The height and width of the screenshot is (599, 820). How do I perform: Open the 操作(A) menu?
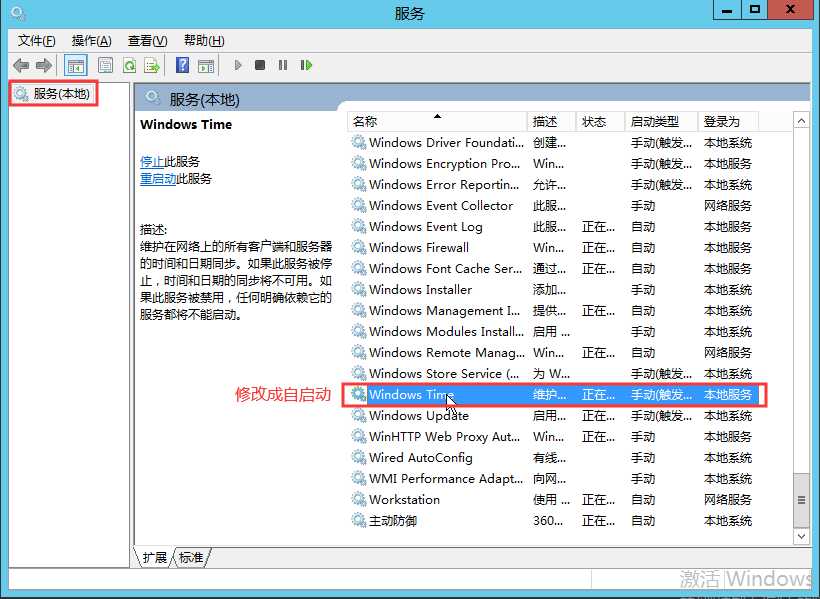point(92,41)
